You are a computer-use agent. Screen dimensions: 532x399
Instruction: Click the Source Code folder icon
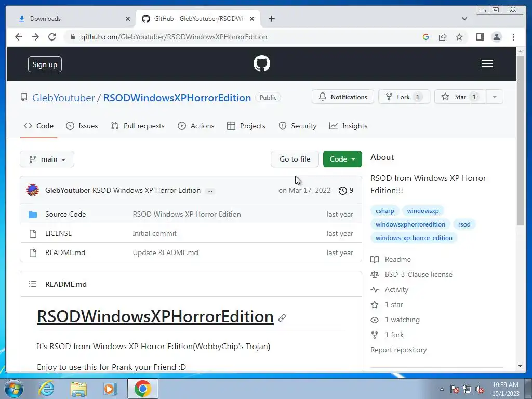(x=33, y=214)
